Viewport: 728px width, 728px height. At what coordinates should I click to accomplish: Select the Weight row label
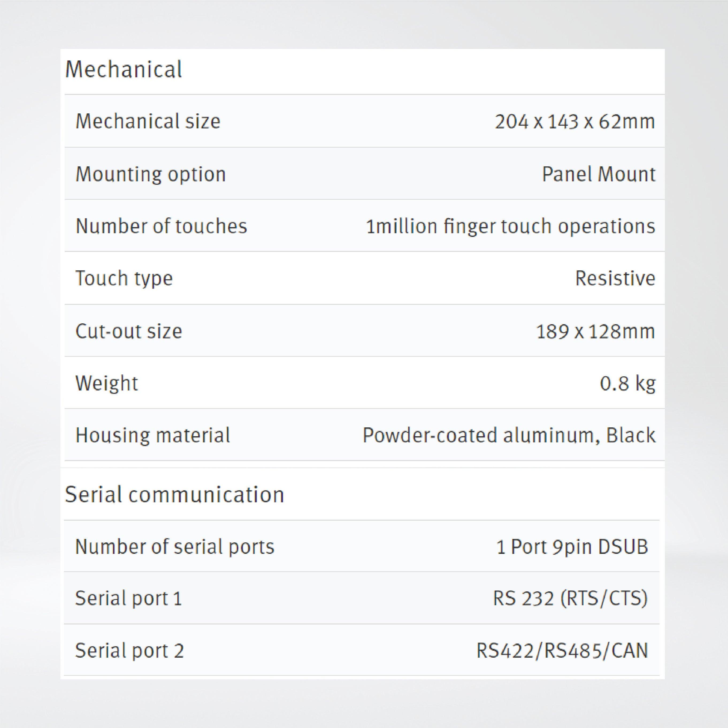tap(107, 383)
